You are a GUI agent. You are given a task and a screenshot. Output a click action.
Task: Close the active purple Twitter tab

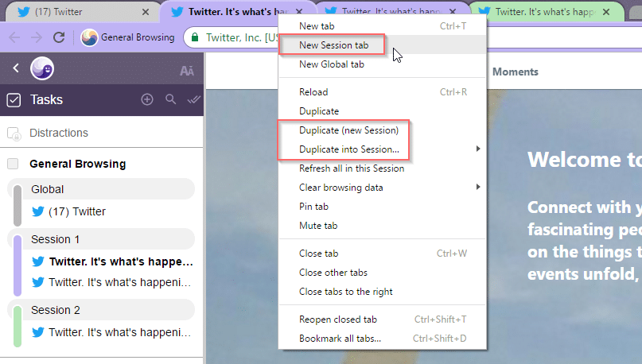pyautogui.click(x=299, y=12)
